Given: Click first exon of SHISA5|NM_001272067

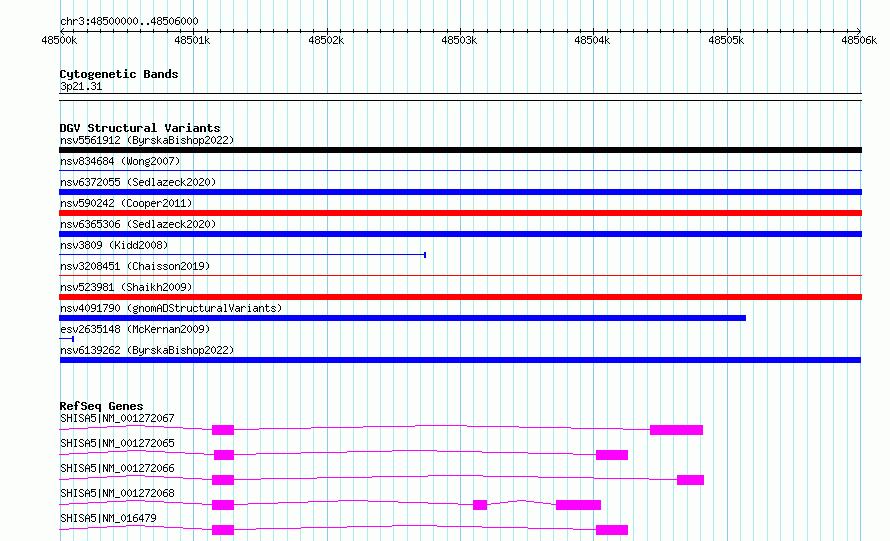Looking at the screenshot, I should (x=223, y=430).
